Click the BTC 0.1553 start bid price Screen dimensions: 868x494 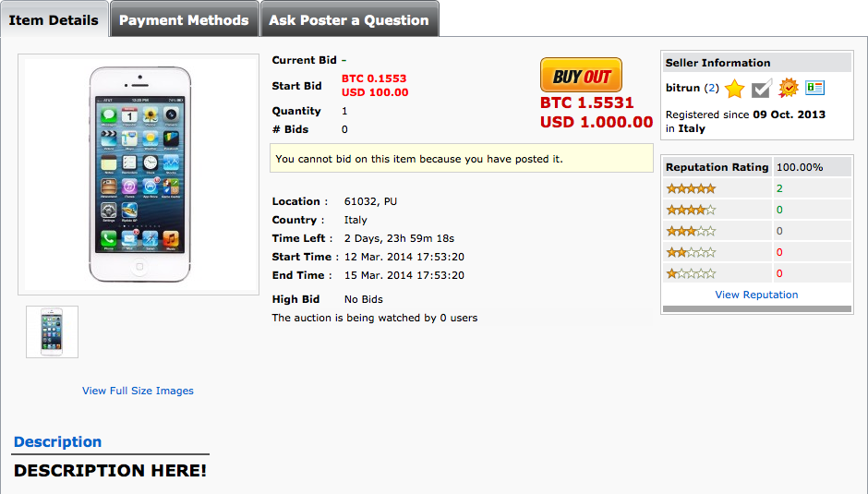click(x=374, y=78)
